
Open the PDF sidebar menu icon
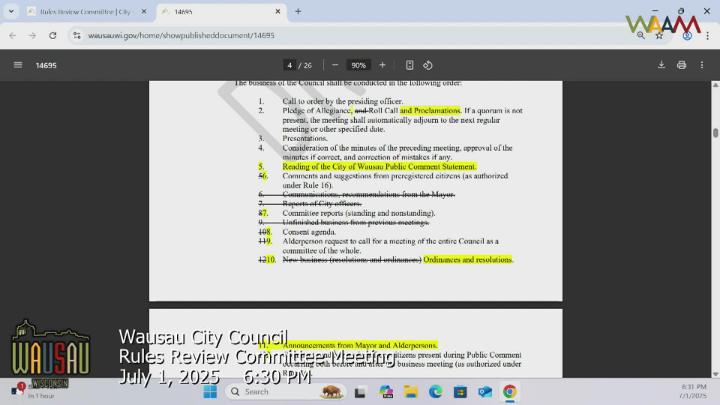(x=18, y=65)
